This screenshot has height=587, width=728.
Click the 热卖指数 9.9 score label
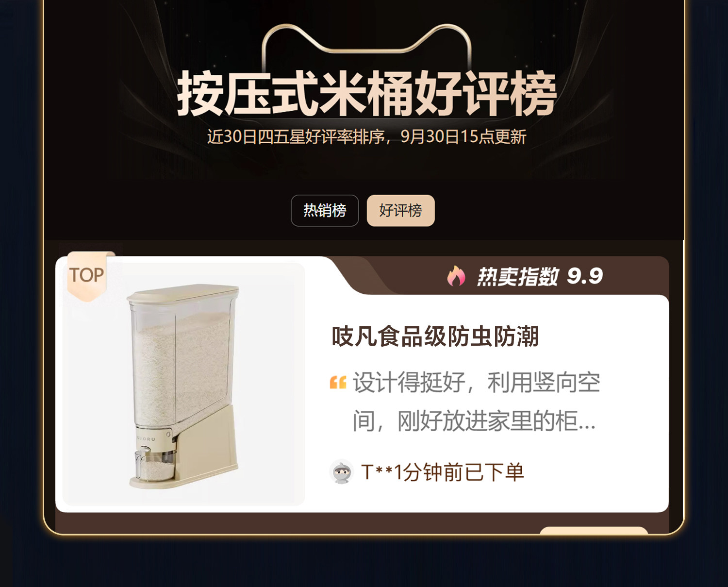point(540,276)
